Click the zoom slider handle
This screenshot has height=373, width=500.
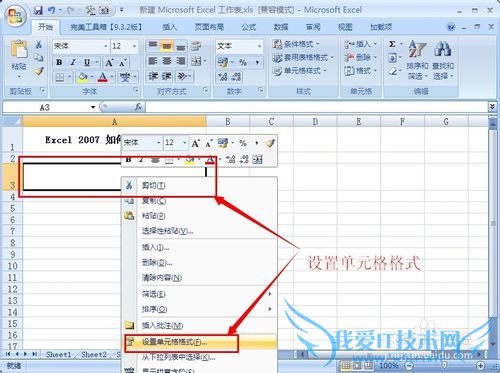click(x=444, y=366)
